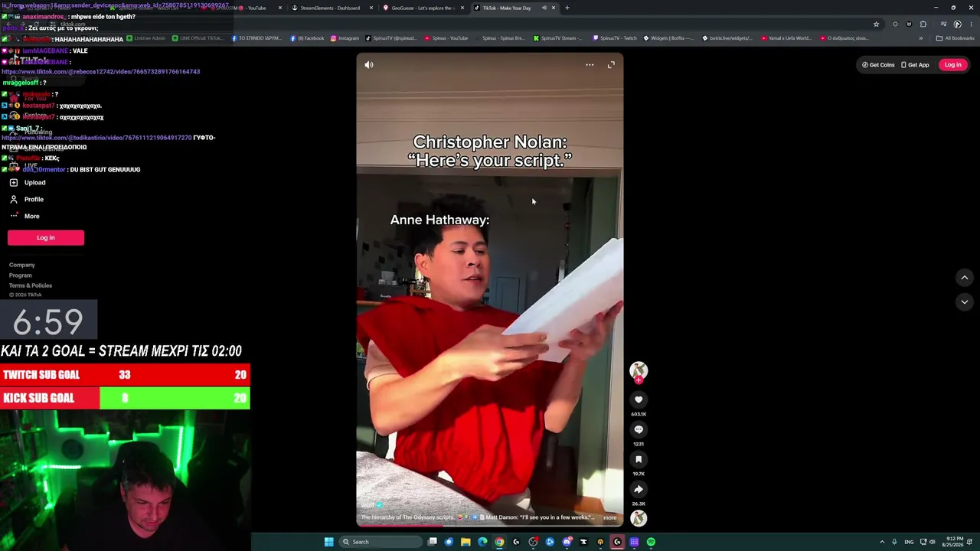Go to the previous video with up chevron
The height and width of the screenshot is (551, 980).
[965, 278]
